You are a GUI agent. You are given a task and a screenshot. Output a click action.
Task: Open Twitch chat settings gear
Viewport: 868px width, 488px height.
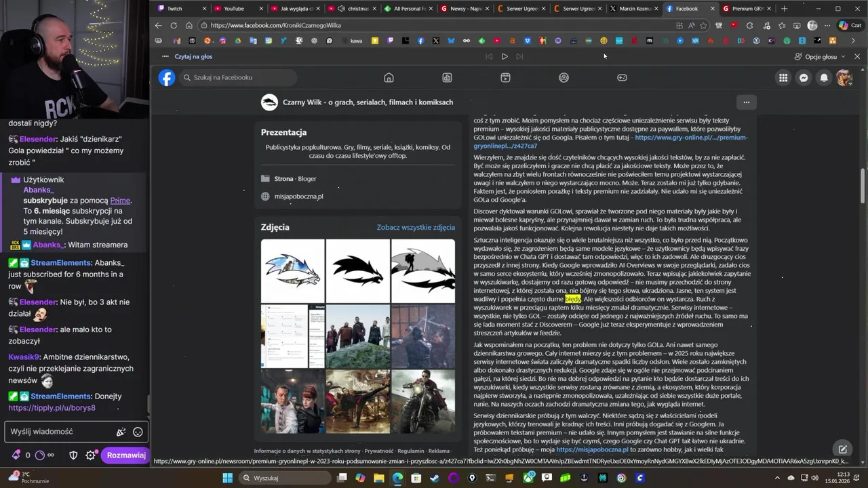tap(90, 455)
